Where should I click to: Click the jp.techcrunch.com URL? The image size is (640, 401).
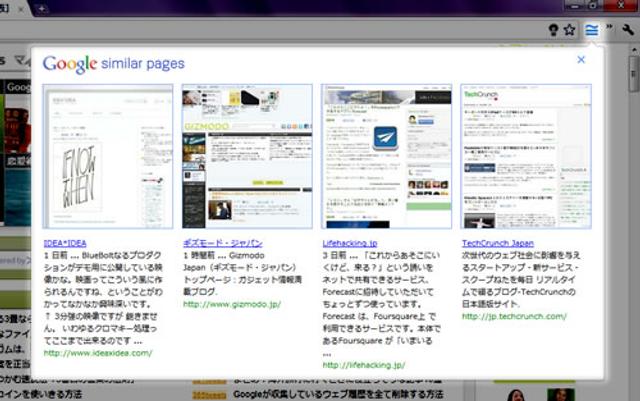coord(514,316)
